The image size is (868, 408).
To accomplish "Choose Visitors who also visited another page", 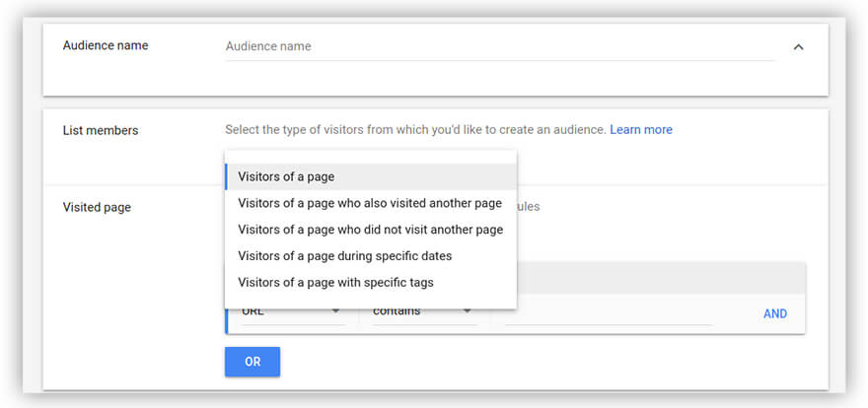I will pyautogui.click(x=370, y=203).
